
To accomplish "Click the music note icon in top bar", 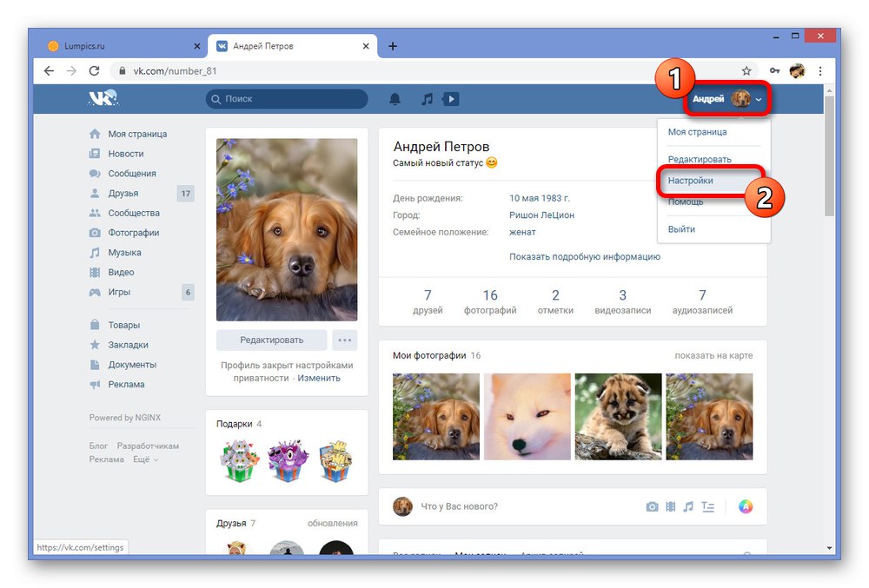I will coord(426,98).
